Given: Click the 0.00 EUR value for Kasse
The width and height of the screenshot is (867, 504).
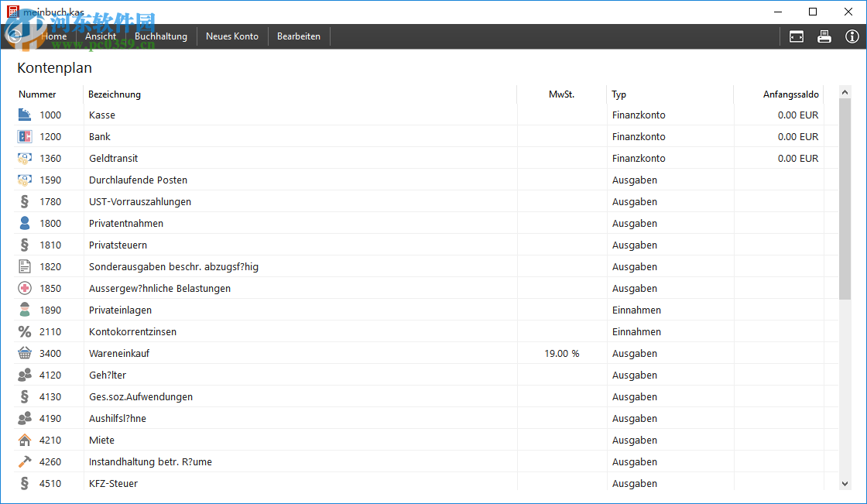Looking at the screenshot, I should (x=798, y=115).
